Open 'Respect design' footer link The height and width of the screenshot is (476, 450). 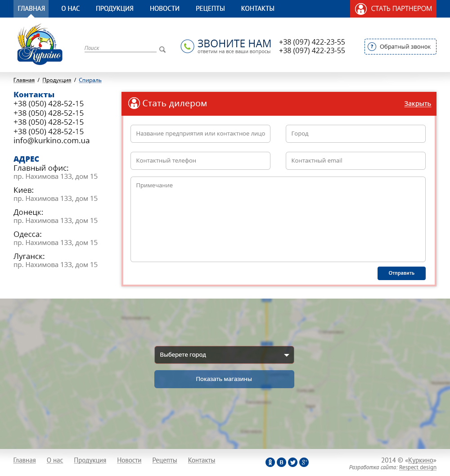[x=418, y=467]
